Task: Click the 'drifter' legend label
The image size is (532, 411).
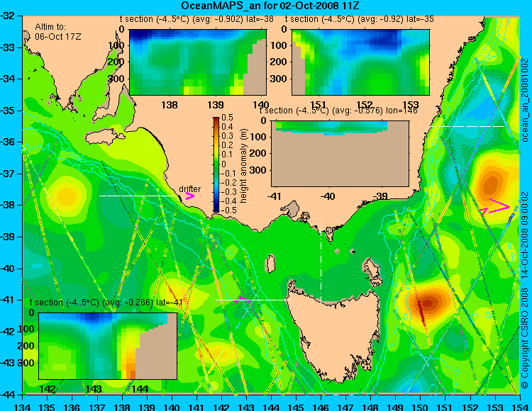Action: click(x=189, y=189)
